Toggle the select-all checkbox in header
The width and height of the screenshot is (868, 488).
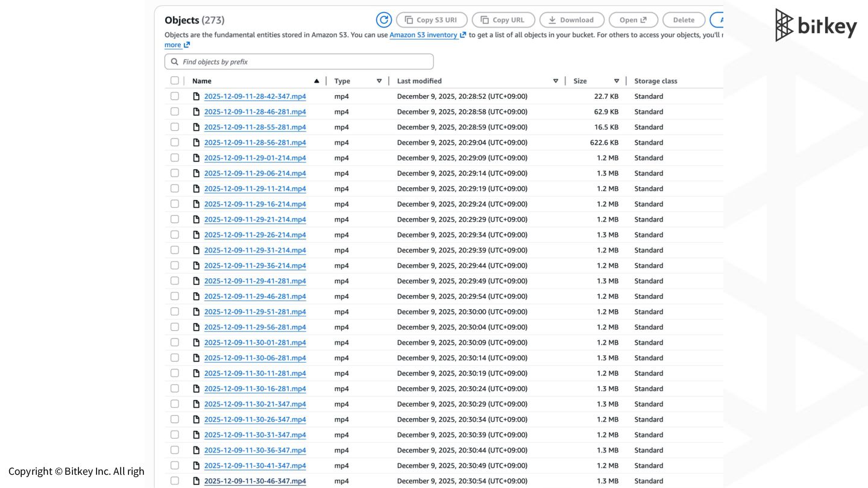point(175,81)
